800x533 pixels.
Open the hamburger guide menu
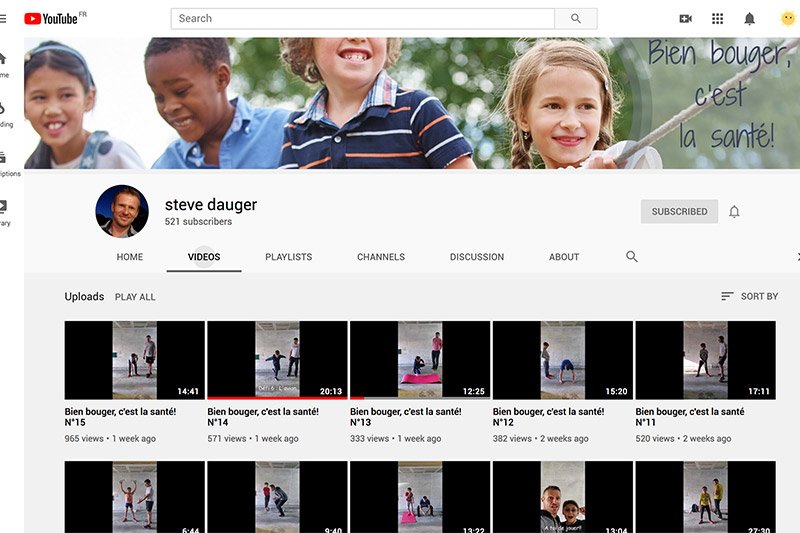3,19
